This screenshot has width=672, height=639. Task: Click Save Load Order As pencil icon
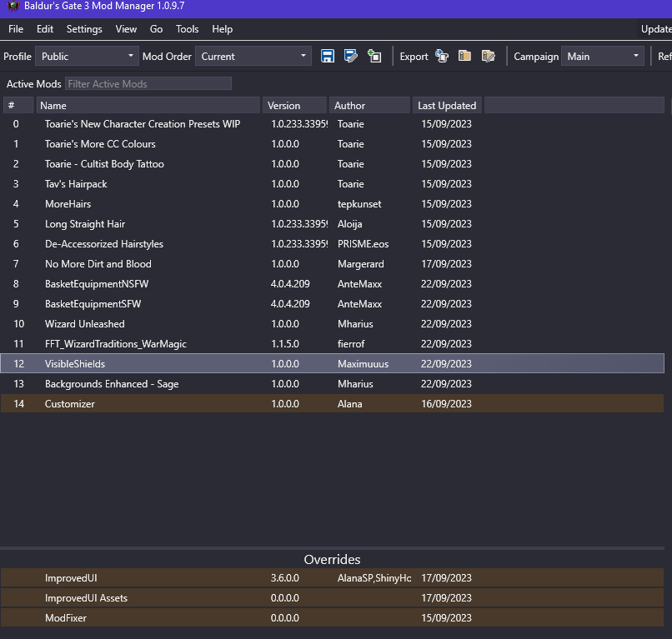(350, 56)
